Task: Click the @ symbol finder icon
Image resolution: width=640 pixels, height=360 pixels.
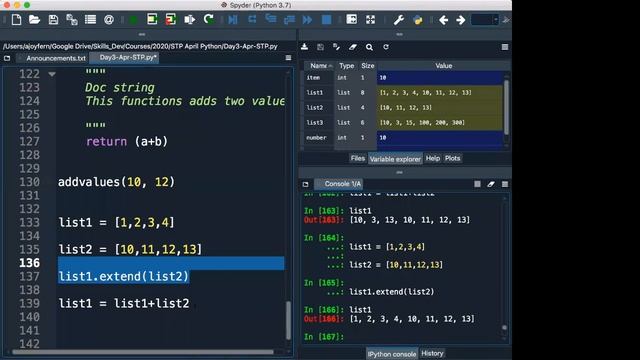Action: (x=109, y=20)
